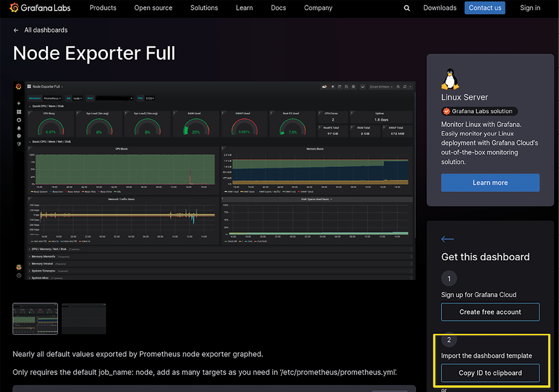Open the Products navigation menu
The image size is (559, 392).
[x=103, y=8]
